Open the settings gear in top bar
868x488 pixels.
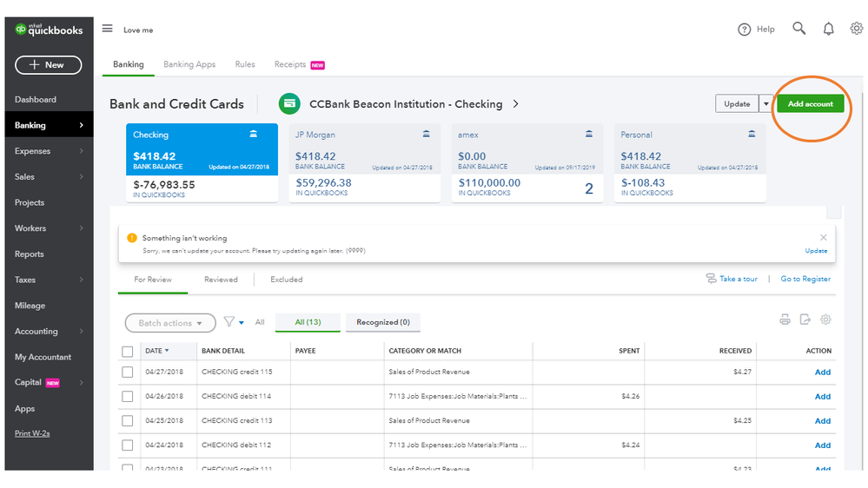857,29
